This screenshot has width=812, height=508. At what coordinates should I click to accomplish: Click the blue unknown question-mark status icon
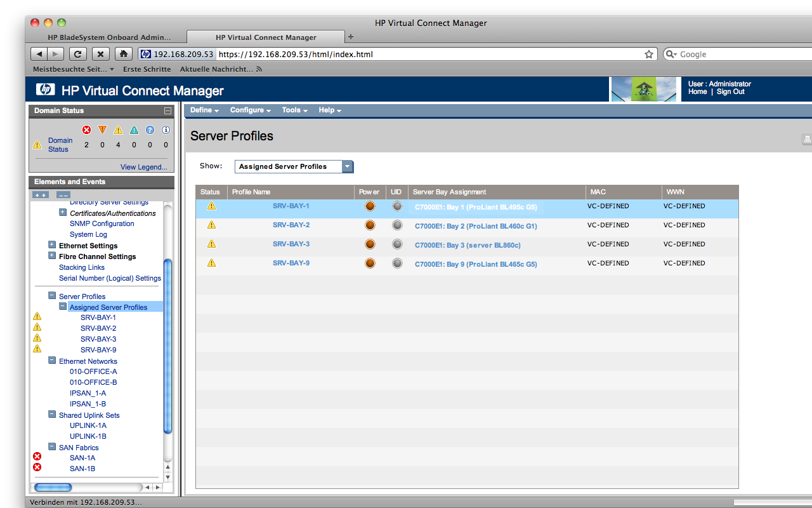[x=150, y=130]
